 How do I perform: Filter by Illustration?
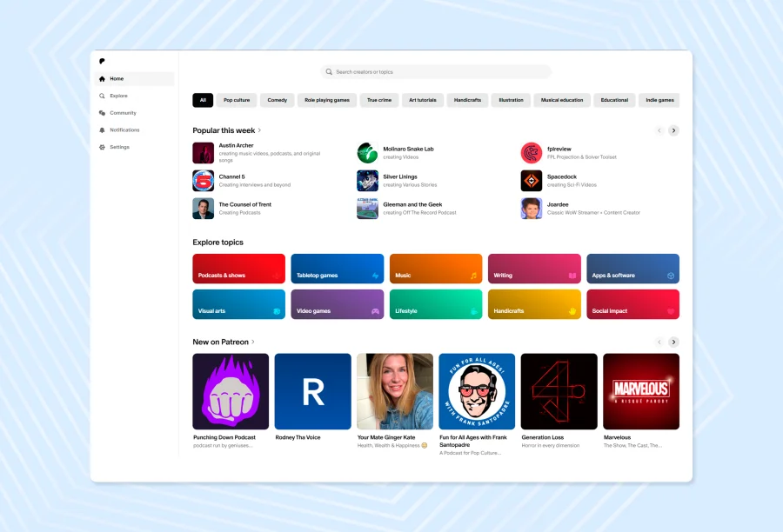[x=511, y=100]
